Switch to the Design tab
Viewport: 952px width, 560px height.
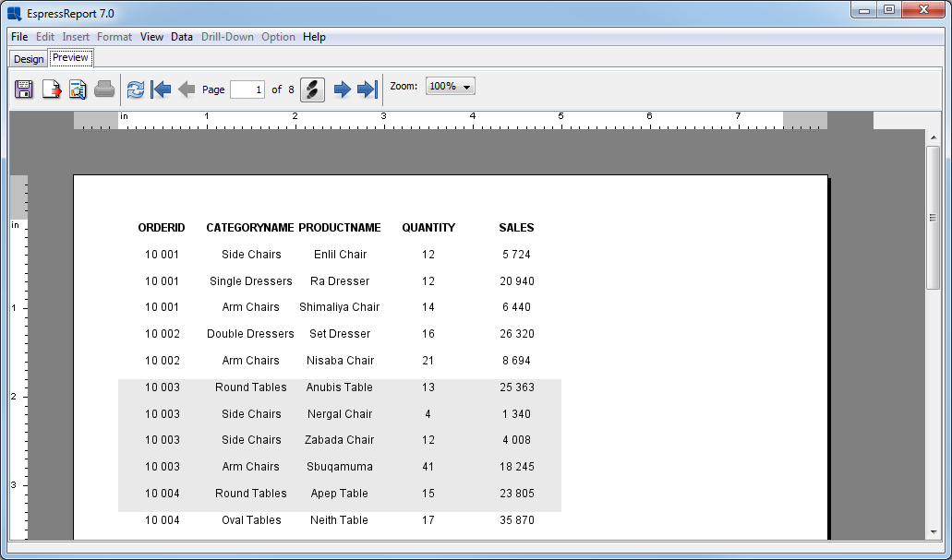pyautogui.click(x=29, y=59)
